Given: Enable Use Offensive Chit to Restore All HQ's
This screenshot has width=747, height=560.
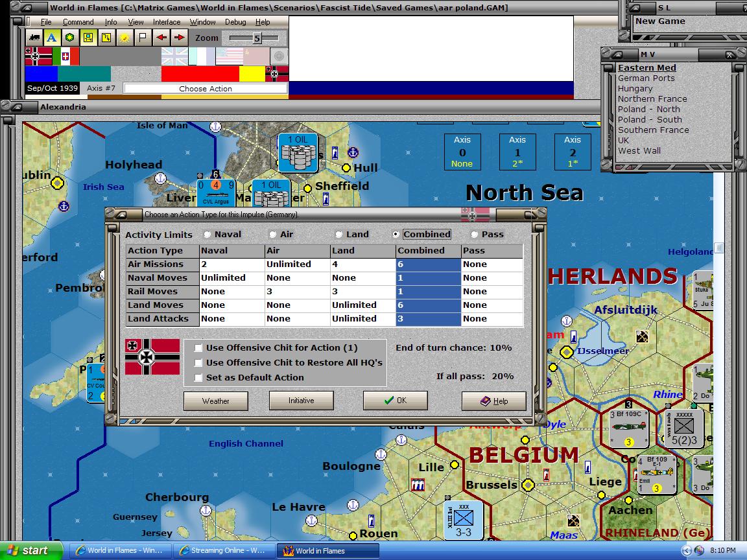Looking at the screenshot, I should click(198, 363).
